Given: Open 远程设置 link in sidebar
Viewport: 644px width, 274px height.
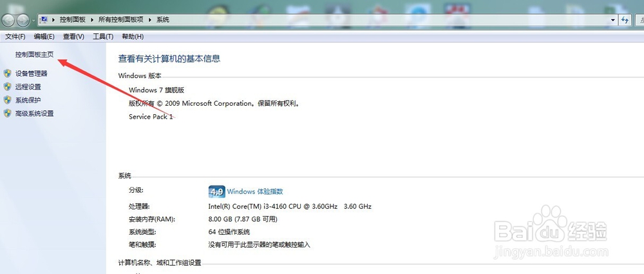Looking at the screenshot, I should pos(28,87).
